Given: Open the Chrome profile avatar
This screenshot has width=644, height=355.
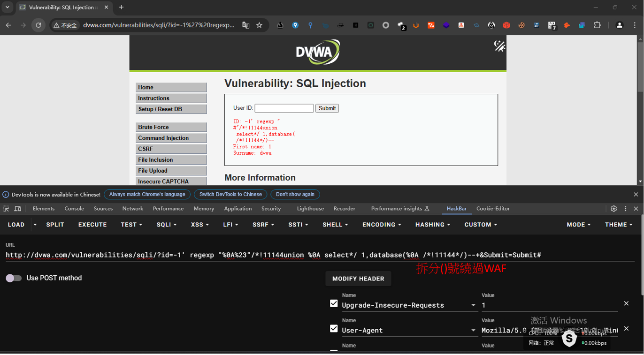Looking at the screenshot, I should point(620,25).
